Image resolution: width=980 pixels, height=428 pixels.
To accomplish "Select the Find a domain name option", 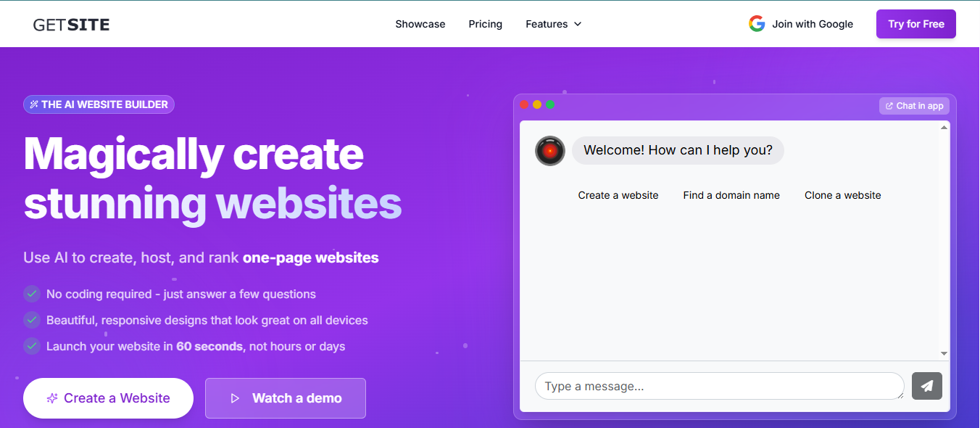I will [x=731, y=195].
